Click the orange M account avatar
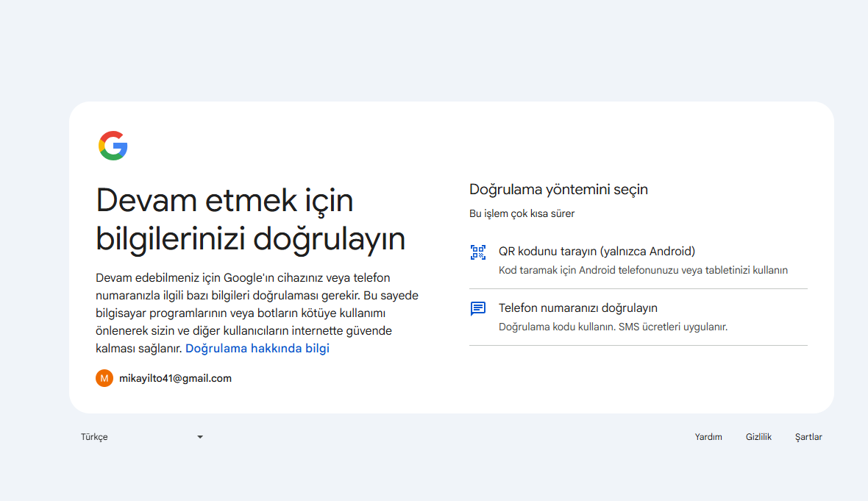This screenshot has width=868, height=501. pyautogui.click(x=104, y=378)
